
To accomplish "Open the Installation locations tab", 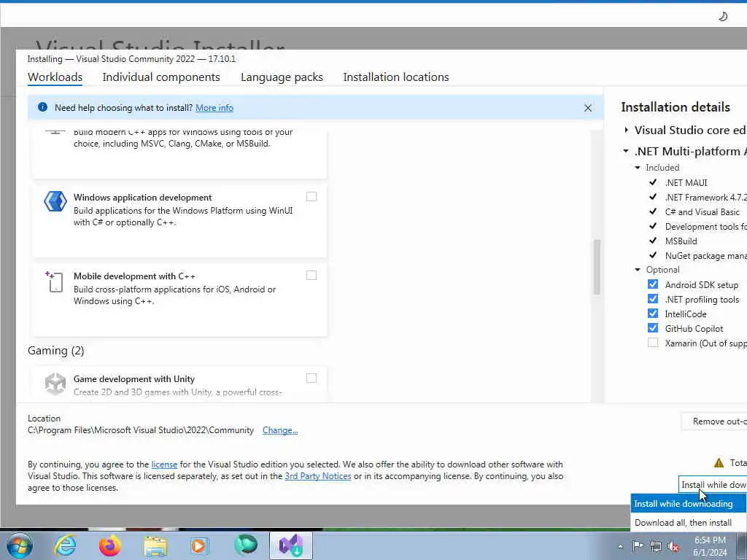I will [396, 77].
